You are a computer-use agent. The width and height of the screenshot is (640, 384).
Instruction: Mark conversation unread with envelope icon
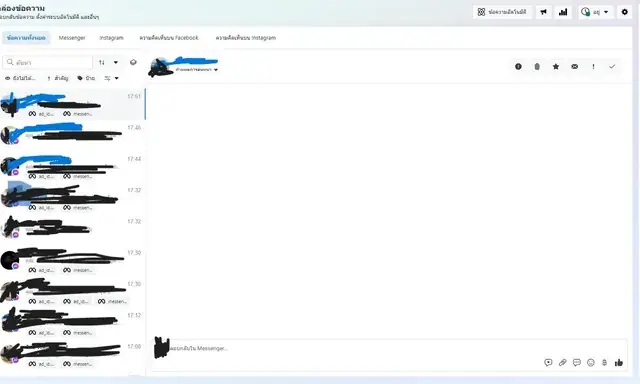pos(574,67)
